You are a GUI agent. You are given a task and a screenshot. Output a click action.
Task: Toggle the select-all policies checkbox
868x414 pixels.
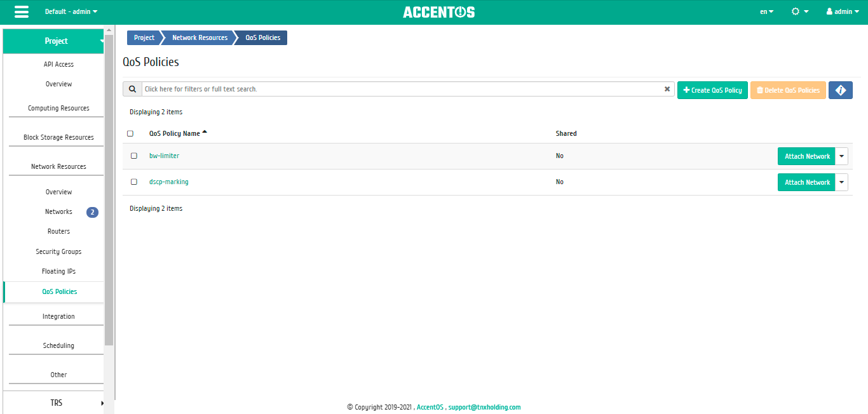(x=130, y=133)
